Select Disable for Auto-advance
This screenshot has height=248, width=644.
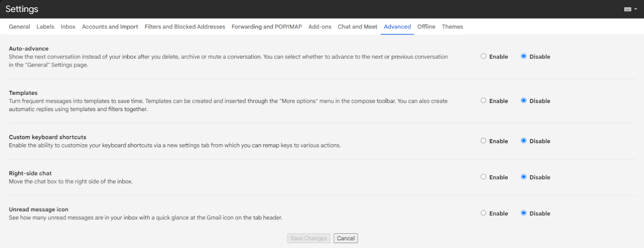[x=524, y=56]
